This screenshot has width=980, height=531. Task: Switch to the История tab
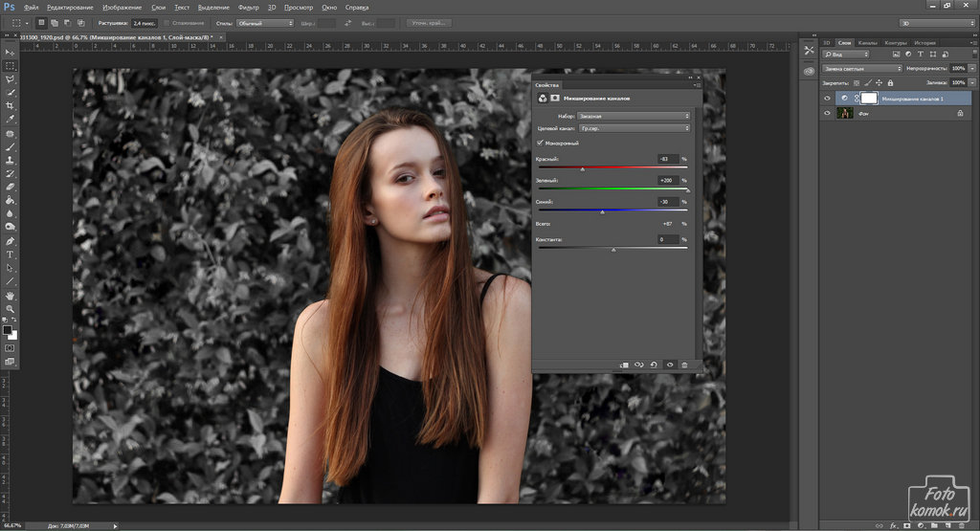(924, 42)
